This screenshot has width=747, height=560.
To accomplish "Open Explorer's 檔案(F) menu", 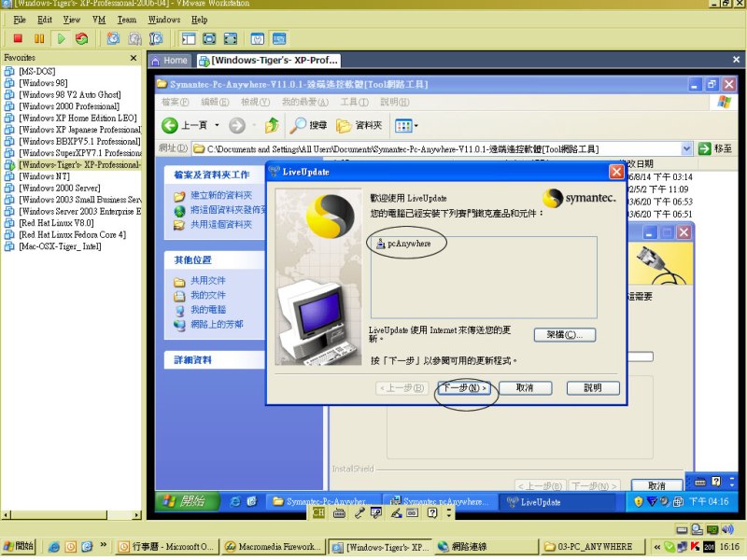I will (175, 102).
